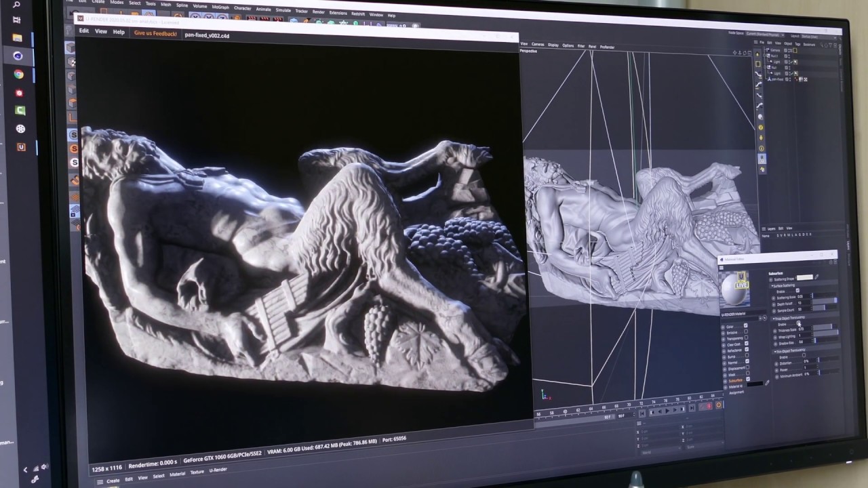This screenshot has width=868, height=488.
Task: Click viewport maximize toggle icon
Action: [749, 53]
